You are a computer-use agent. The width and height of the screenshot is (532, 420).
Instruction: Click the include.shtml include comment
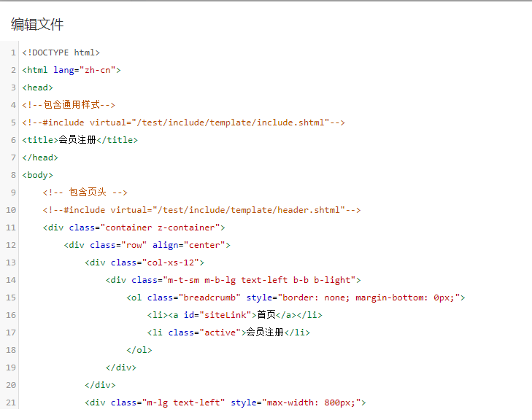(183, 122)
